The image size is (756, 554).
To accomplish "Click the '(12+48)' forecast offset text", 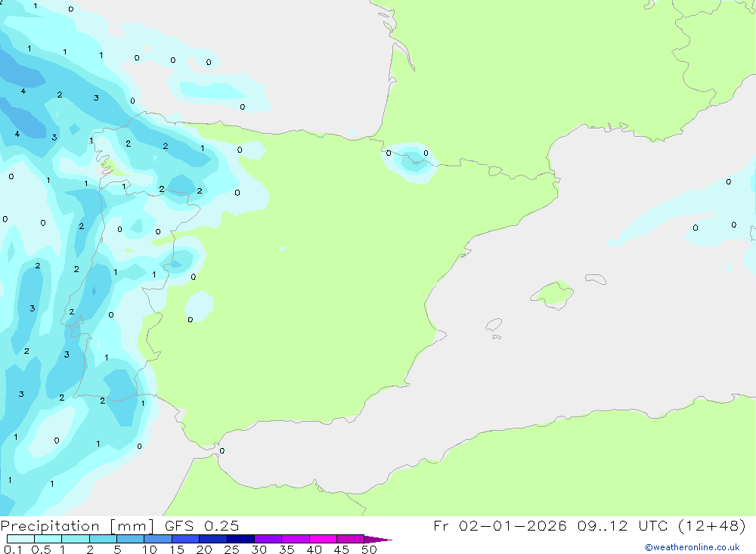I will pos(711,525).
